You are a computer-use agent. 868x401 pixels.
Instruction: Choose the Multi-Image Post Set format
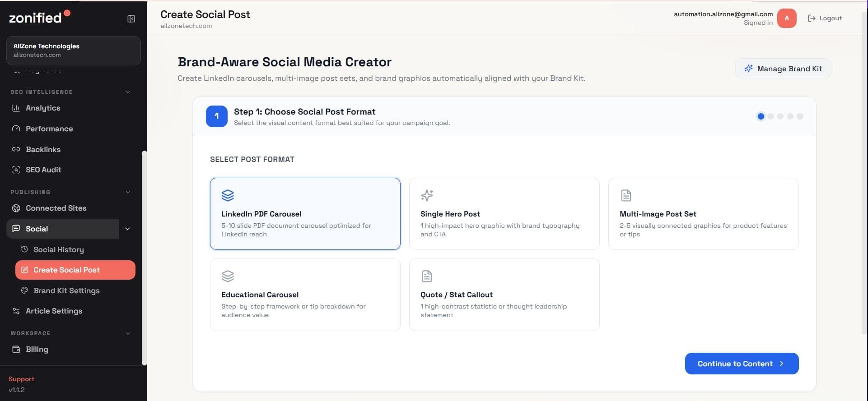click(x=703, y=213)
